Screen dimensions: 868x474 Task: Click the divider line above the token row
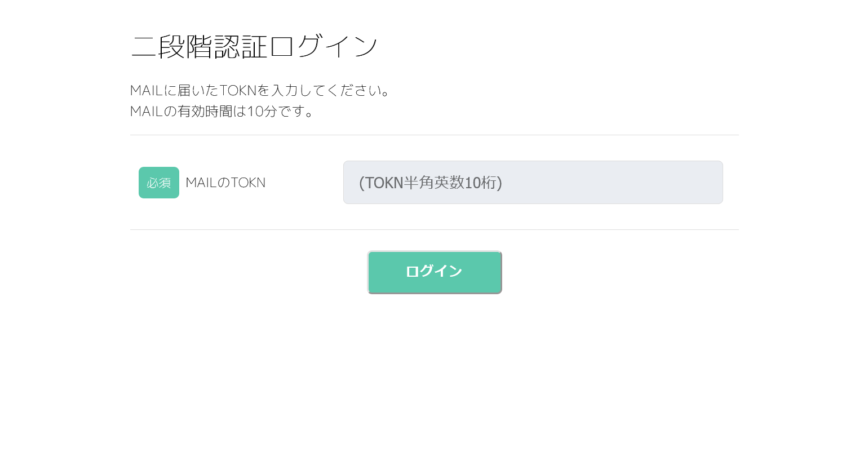(434, 135)
